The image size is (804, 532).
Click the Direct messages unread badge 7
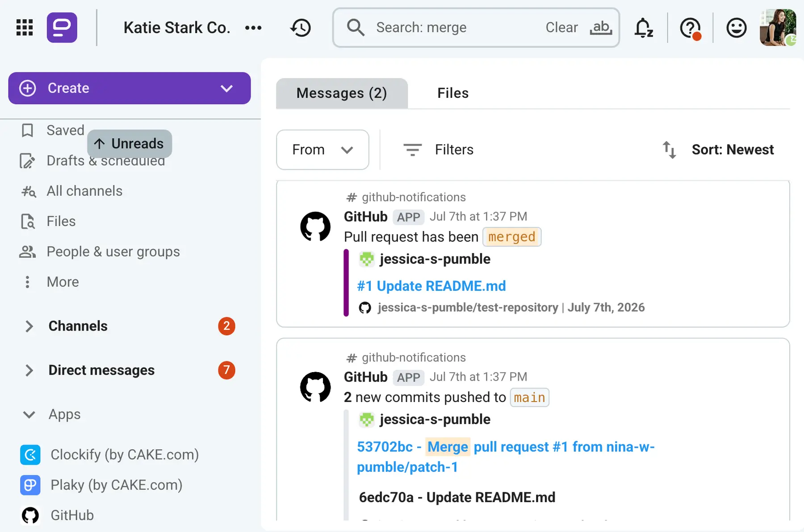[x=226, y=370]
